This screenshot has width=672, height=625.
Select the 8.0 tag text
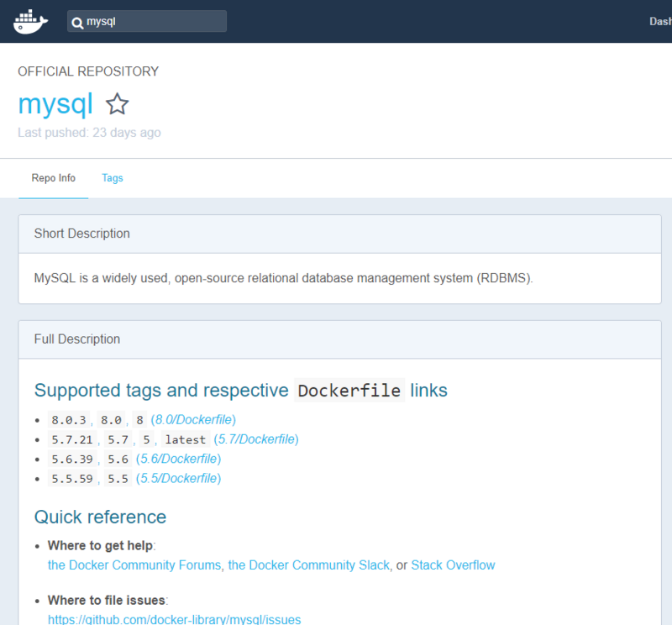[x=111, y=420]
